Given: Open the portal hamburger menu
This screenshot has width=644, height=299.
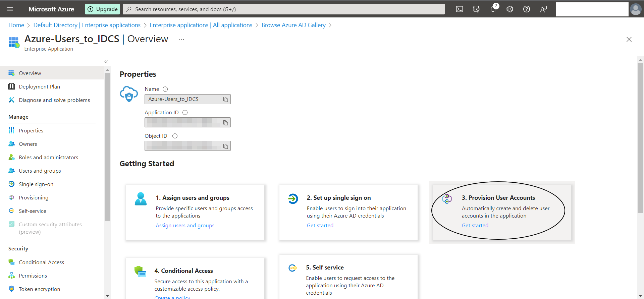Looking at the screenshot, I should [10, 9].
